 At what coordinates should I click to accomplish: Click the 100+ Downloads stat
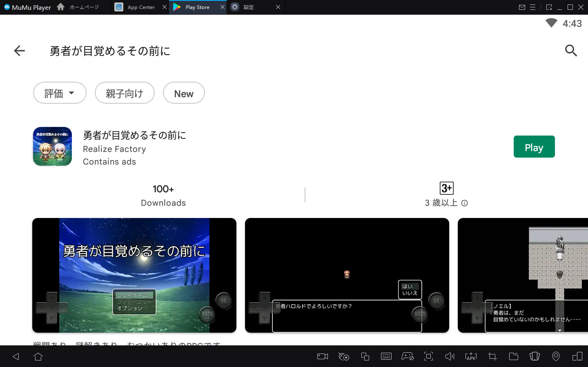coord(163,195)
